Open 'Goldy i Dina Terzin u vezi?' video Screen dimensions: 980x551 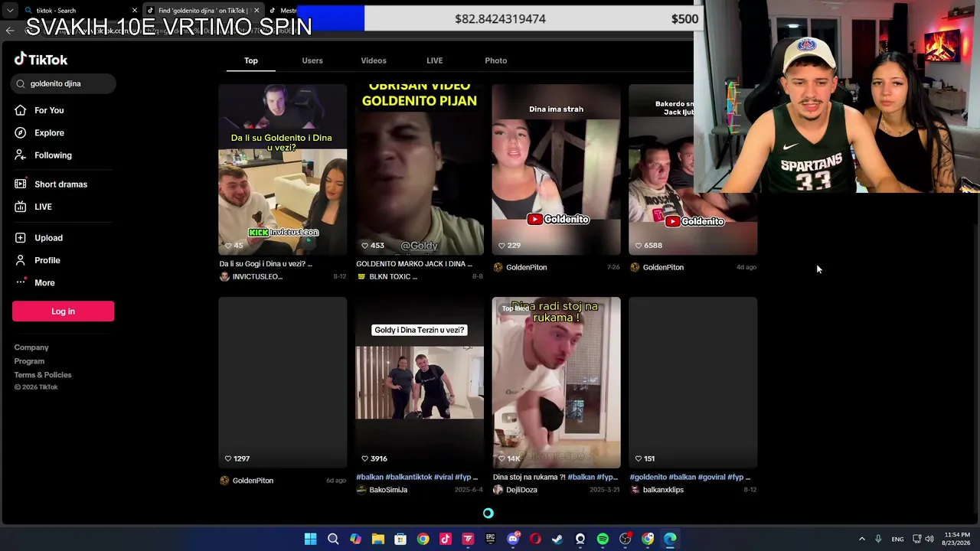(420, 383)
